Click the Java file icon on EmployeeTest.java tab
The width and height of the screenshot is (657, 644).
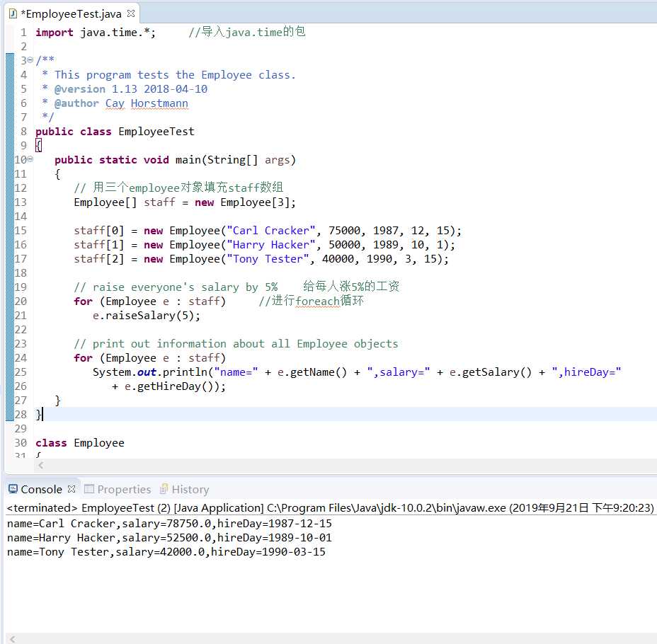pyautogui.click(x=13, y=14)
